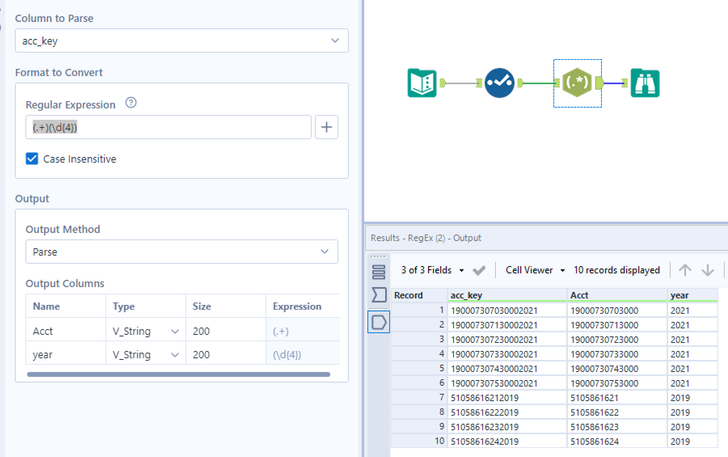The width and height of the screenshot is (728, 457).
Task: Select the Input Data tool on canvas
Action: [422, 83]
